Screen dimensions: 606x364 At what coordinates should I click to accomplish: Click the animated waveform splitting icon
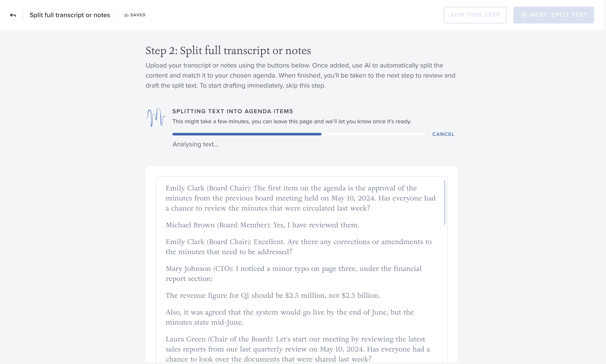tap(156, 117)
